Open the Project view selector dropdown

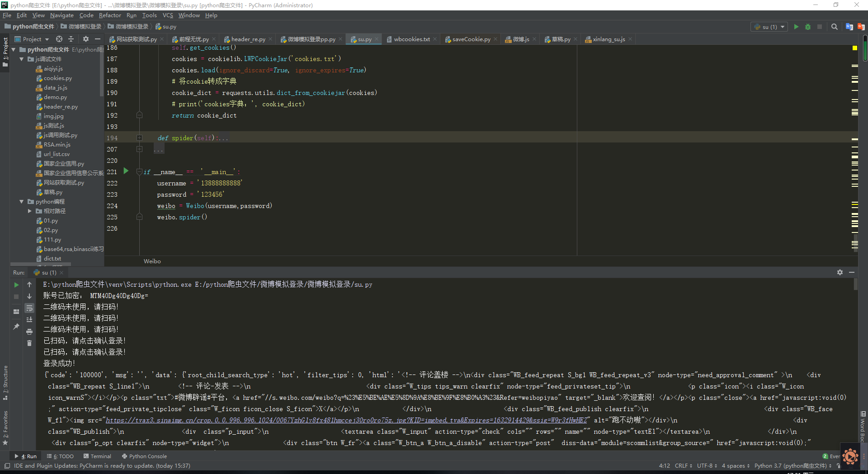coord(32,39)
